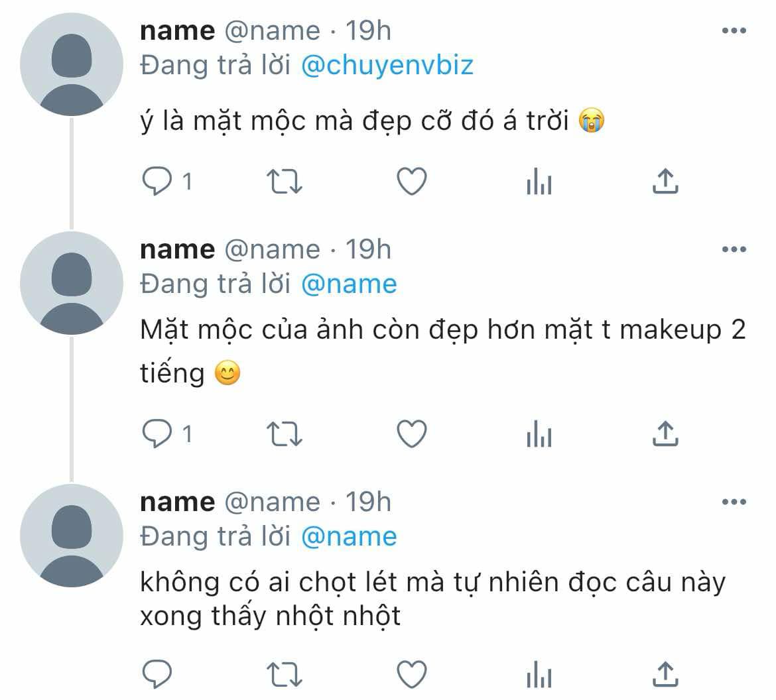Like the tweet ending with crying emoji
This screenshot has height=700, width=776.
[x=412, y=181]
